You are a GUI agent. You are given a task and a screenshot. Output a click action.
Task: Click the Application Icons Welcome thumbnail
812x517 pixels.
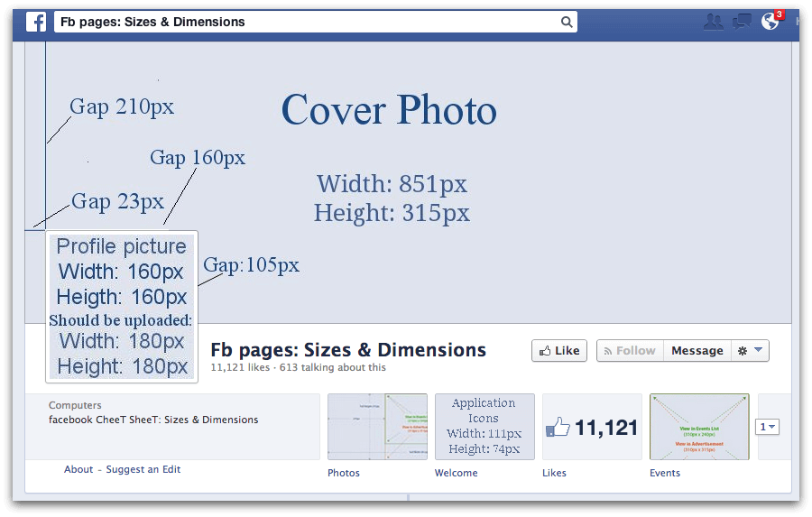pyautogui.click(x=484, y=427)
